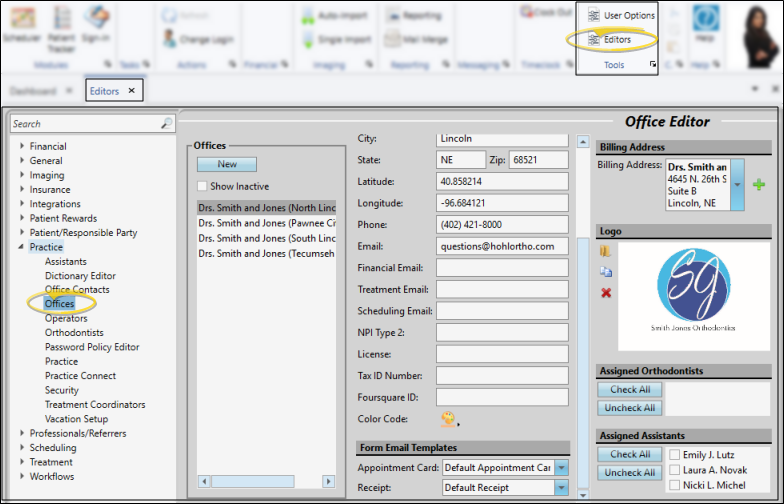Screen dimensions: 784x504
Task: Open the Color Code picker
Action: click(449, 419)
